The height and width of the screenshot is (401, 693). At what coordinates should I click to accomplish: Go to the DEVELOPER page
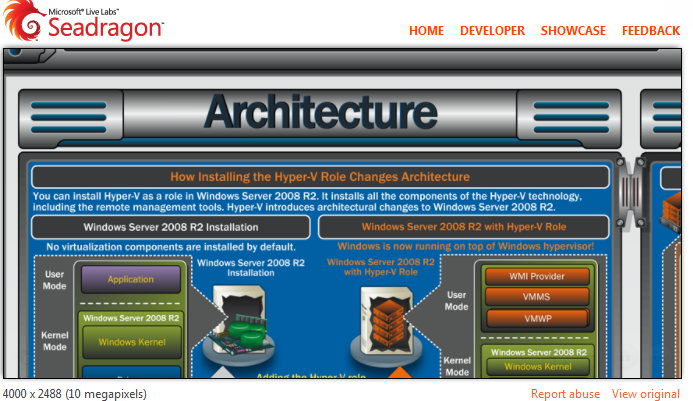pyautogui.click(x=492, y=31)
